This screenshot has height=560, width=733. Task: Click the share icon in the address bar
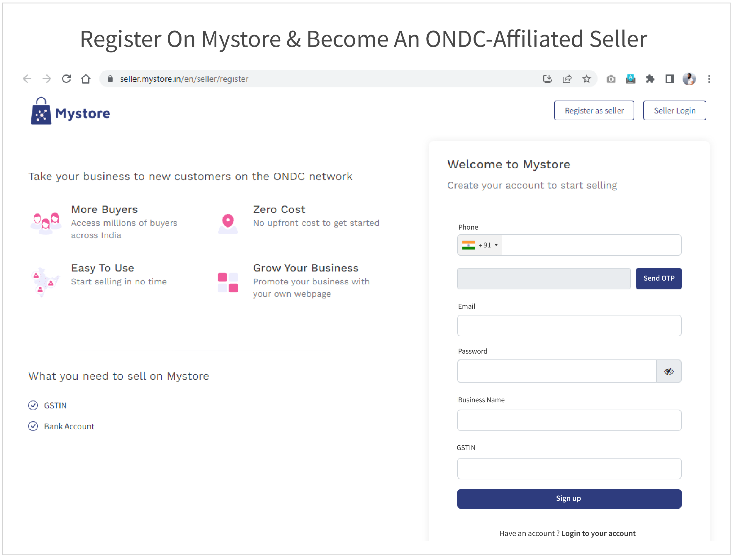coord(567,79)
